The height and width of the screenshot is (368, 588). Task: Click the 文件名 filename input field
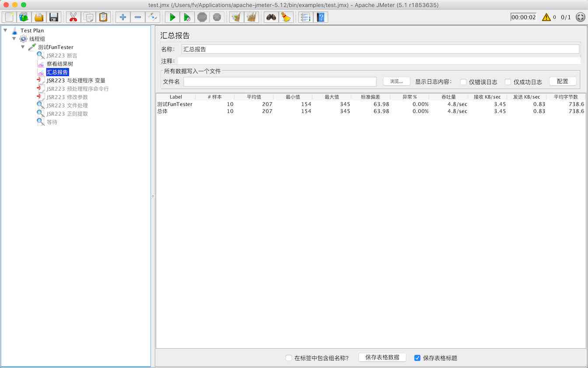point(280,81)
